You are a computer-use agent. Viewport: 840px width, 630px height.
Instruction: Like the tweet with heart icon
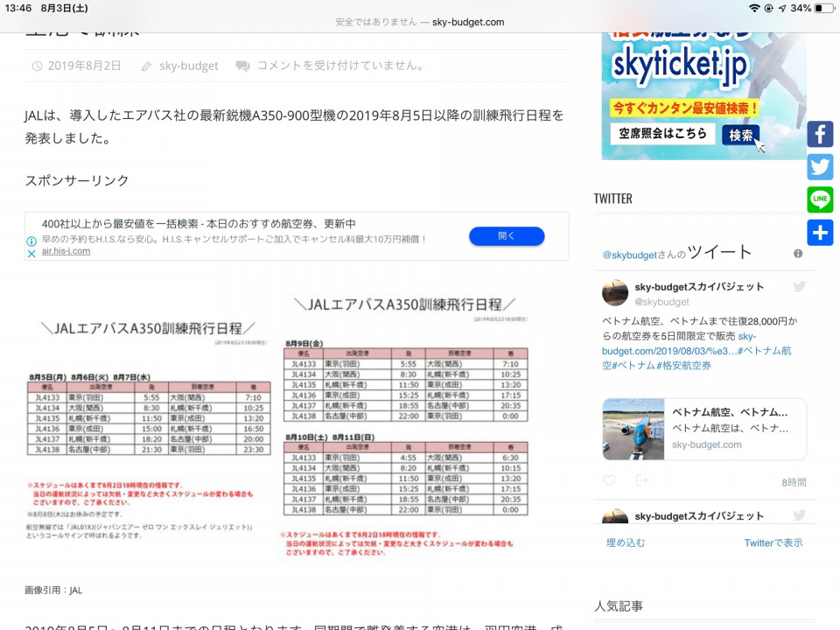(609, 480)
